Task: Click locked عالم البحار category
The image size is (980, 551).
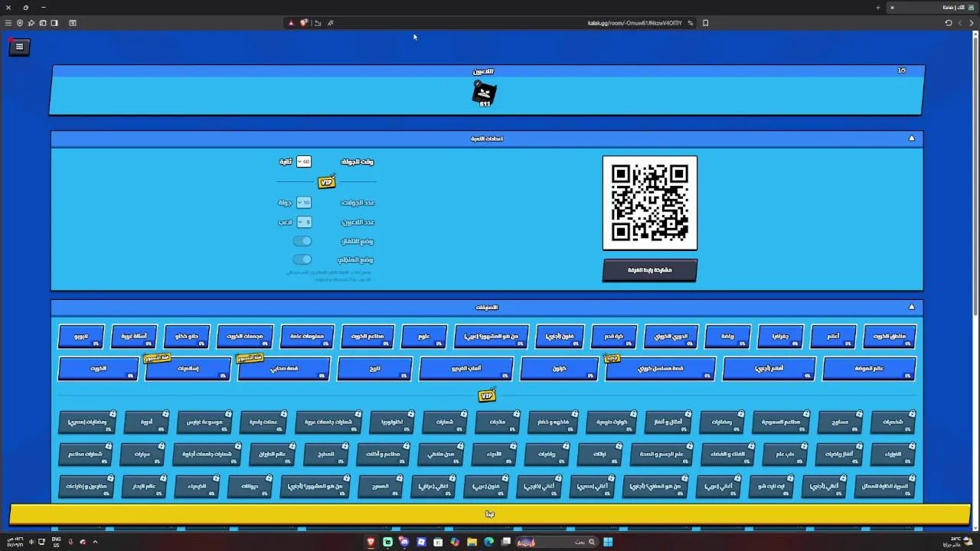Action: (145, 487)
